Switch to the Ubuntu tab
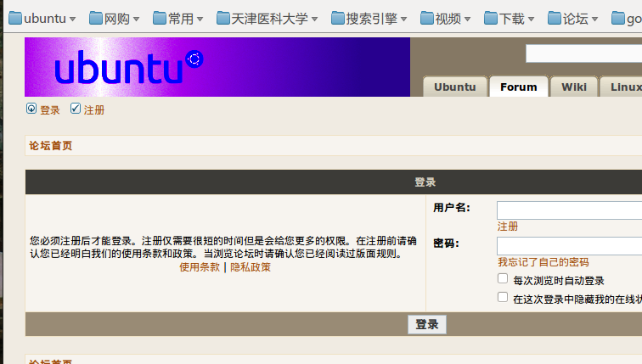 (x=455, y=87)
